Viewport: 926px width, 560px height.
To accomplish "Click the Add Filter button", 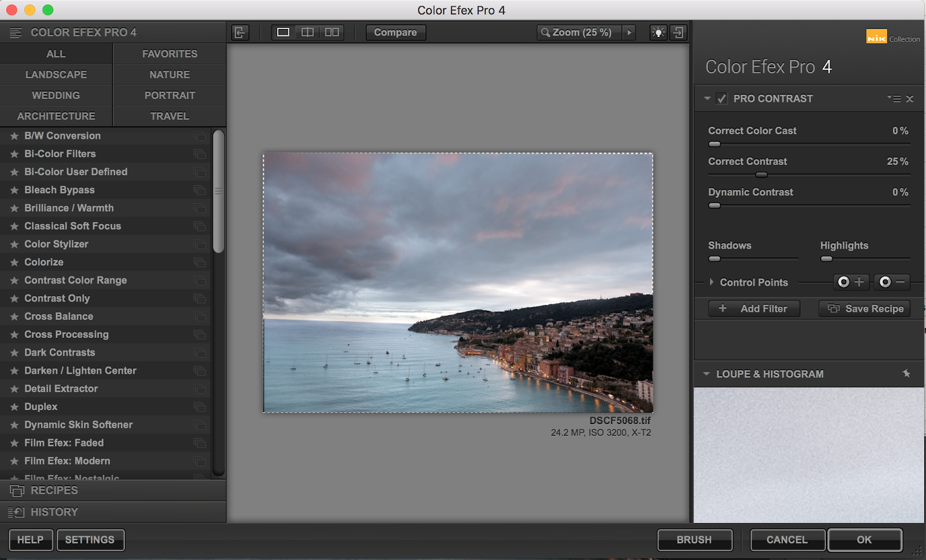I will tap(754, 308).
